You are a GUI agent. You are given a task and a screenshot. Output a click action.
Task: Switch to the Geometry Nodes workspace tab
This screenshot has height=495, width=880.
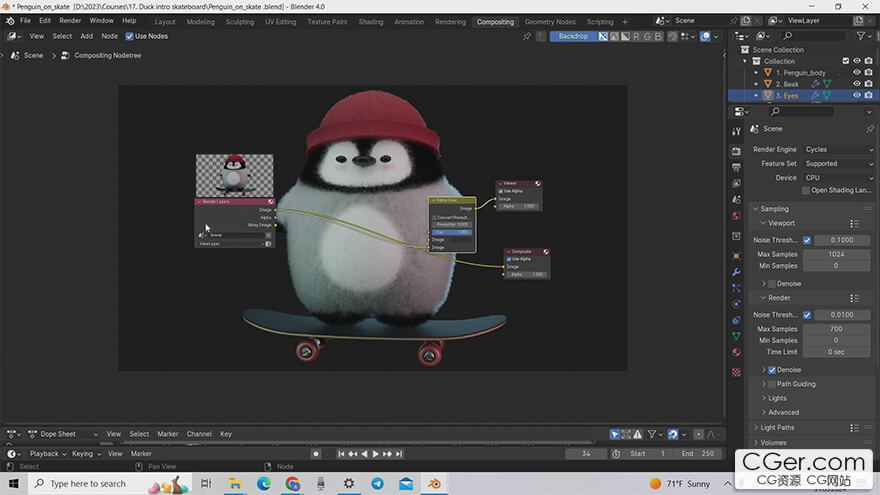(x=550, y=22)
